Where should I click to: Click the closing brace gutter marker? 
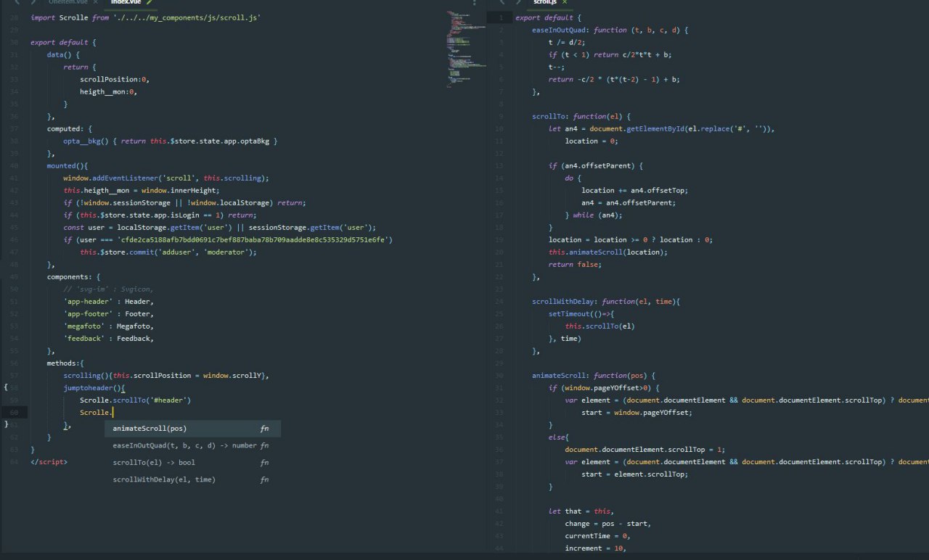click(6, 424)
